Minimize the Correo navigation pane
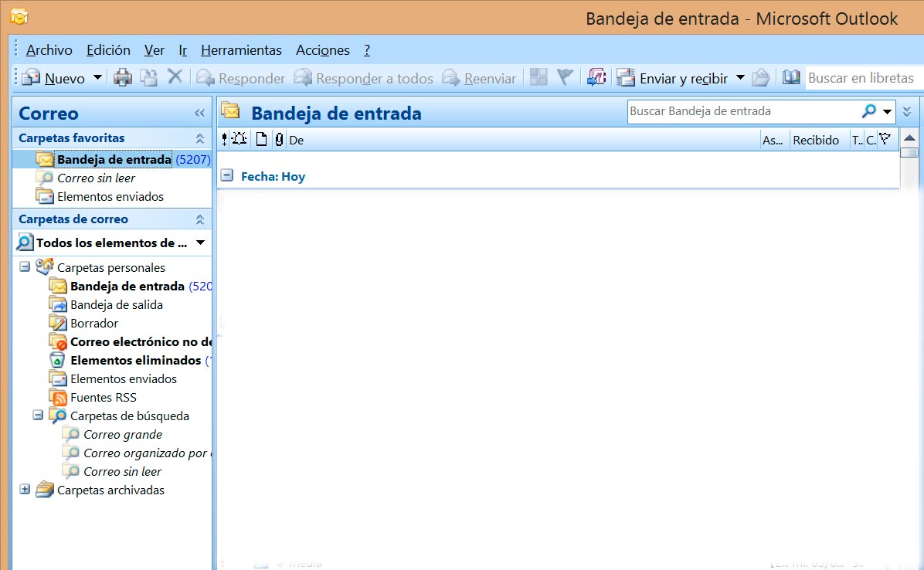The image size is (924, 570). pos(200,113)
